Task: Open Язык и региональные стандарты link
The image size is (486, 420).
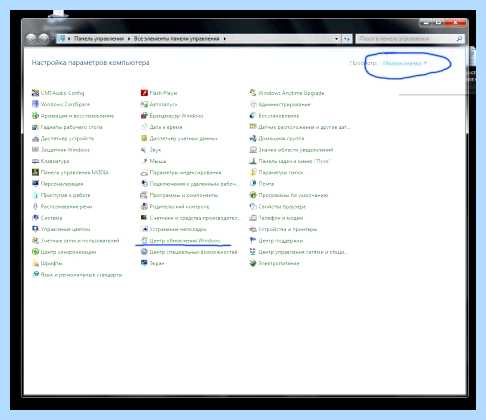Action: [x=81, y=275]
